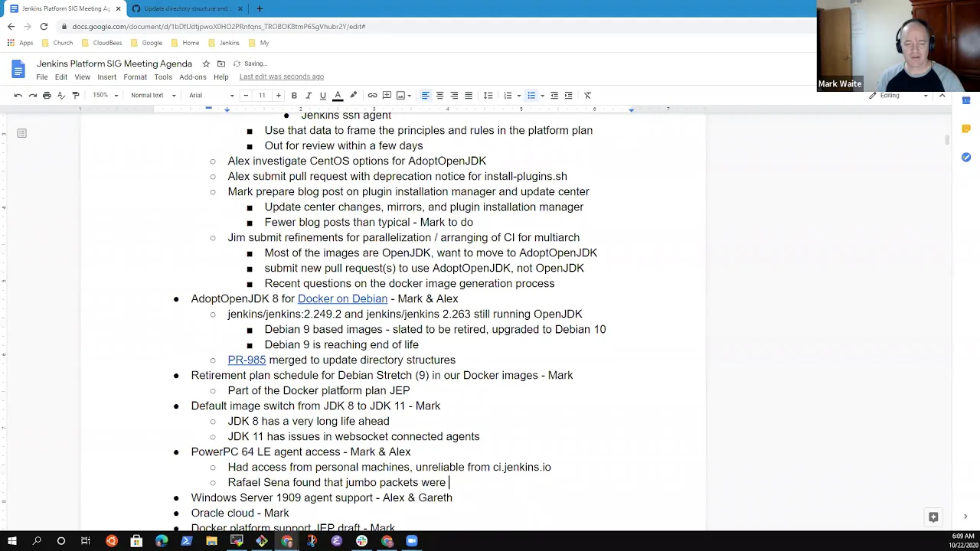Screen dimensions: 980x551
Task: Open the Add-ons menu
Action: pos(193,77)
